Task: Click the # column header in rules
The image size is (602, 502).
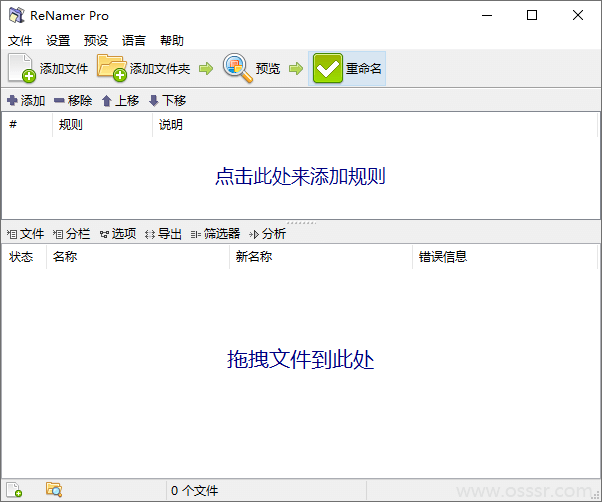Action: [x=27, y=124]
